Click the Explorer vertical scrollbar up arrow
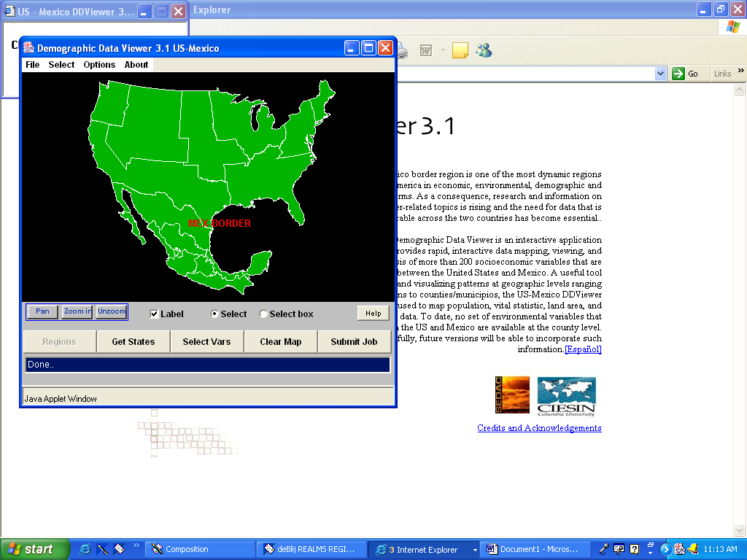 (740, 89)
